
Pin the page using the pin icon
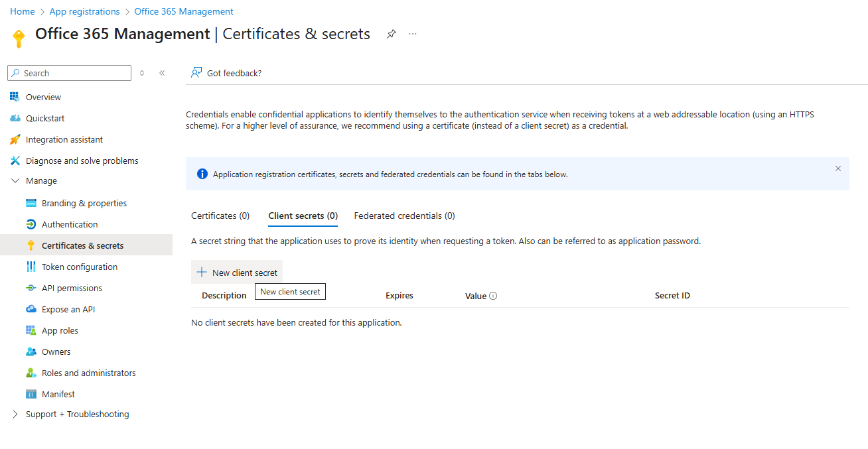tap(392, 34)
